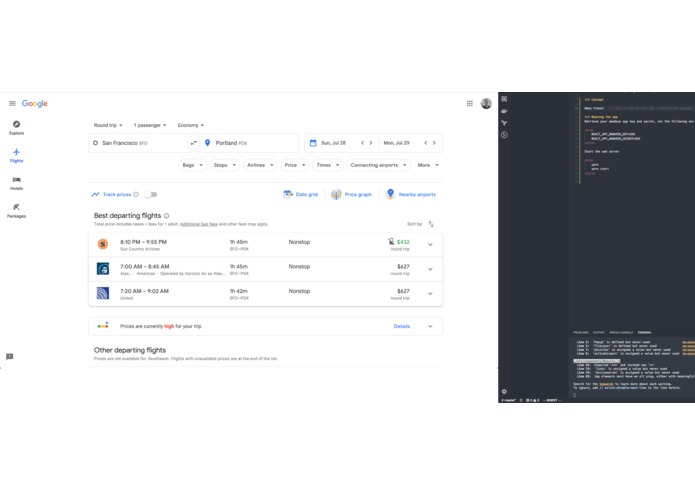
Task: Open the Times filter dropdown
Action: click(328, 165)
